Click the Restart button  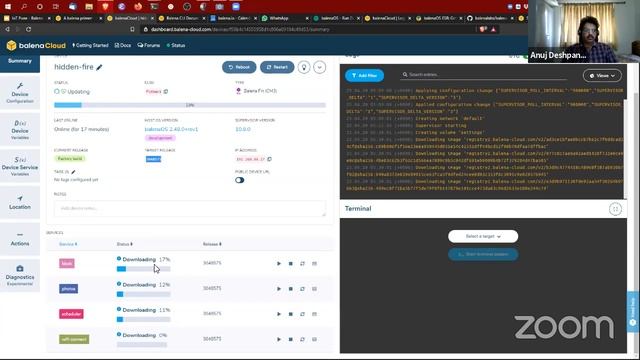(277, 67)
